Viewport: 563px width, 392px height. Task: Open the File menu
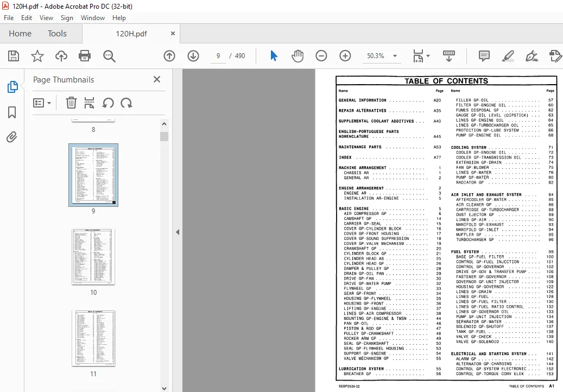click(9, 18)
